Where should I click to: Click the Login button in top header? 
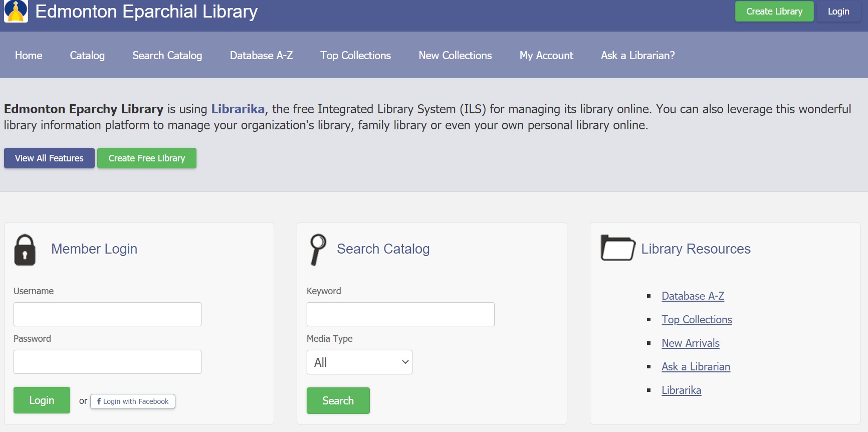838,12
